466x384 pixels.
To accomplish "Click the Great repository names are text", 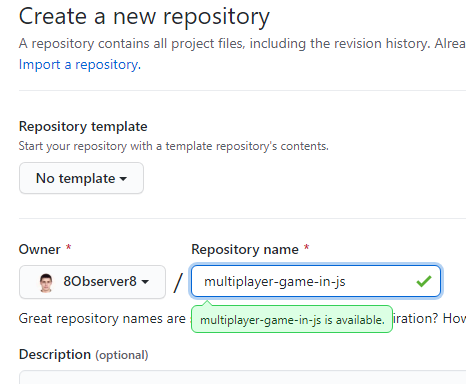I will 102,319.
